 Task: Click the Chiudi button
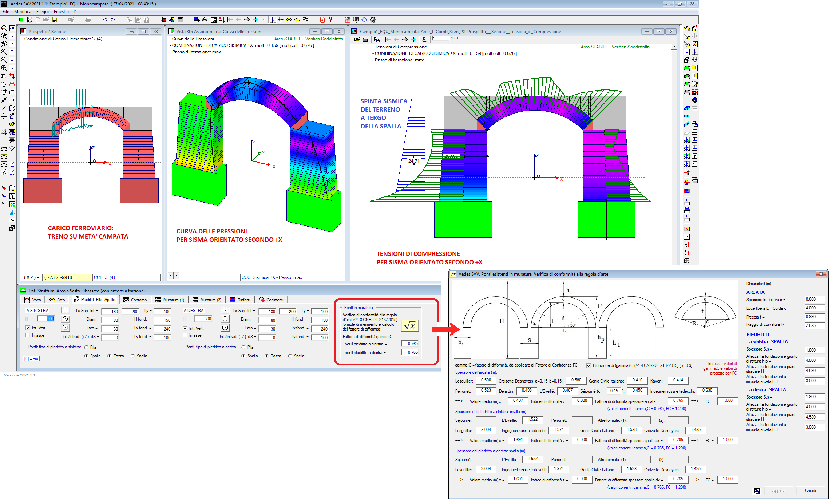pyautogui.click(x=810, y=491)
